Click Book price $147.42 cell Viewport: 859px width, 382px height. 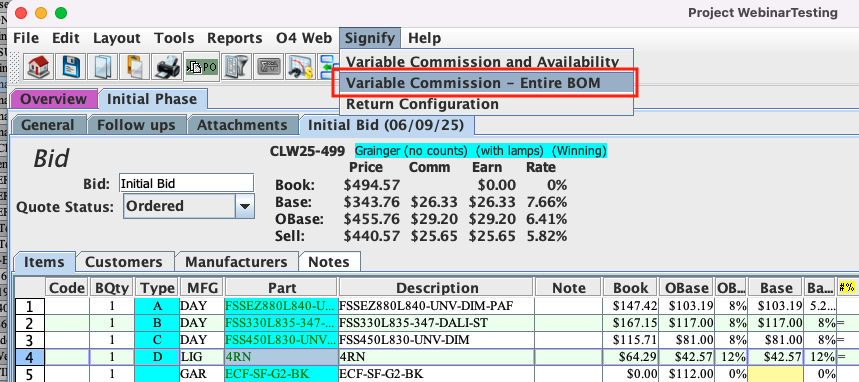click(x=631, y=306)
